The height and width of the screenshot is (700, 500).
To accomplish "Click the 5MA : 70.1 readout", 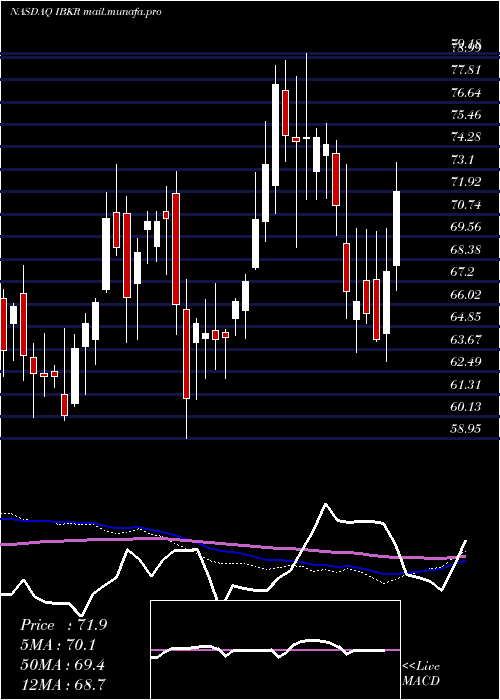I will (58, 645).
